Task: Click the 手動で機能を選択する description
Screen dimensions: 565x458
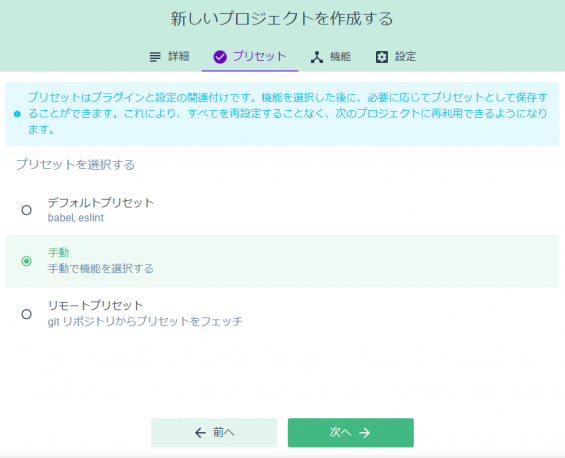Action: coord(101,268)
